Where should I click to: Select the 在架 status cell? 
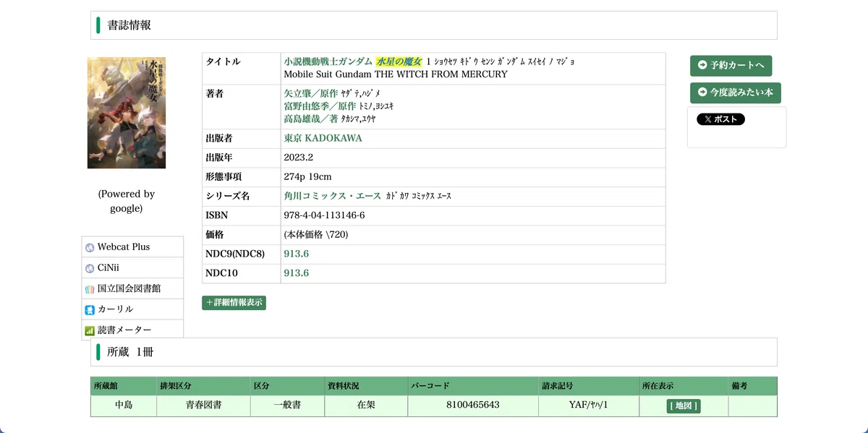366,406
